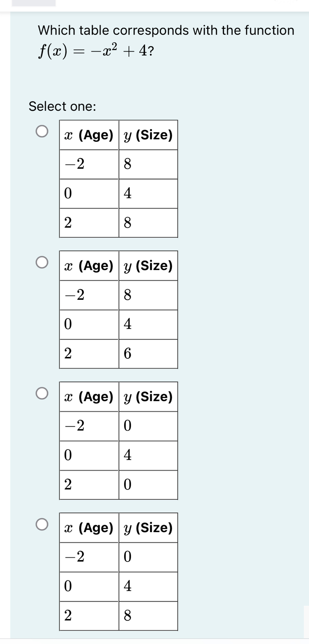Viewport: 309px width, 644px height.
Task: Click the size 4 cell in the third table
Action: click(x=148, y=455)
